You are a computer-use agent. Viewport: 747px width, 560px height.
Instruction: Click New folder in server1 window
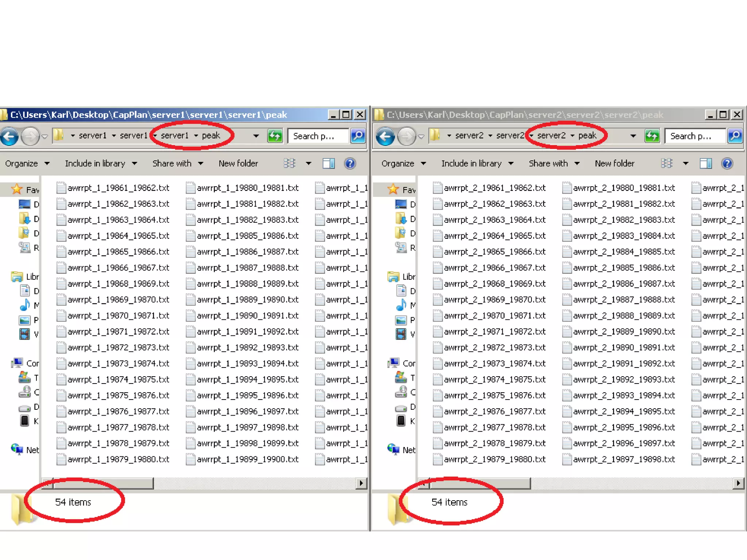point(238,163)
